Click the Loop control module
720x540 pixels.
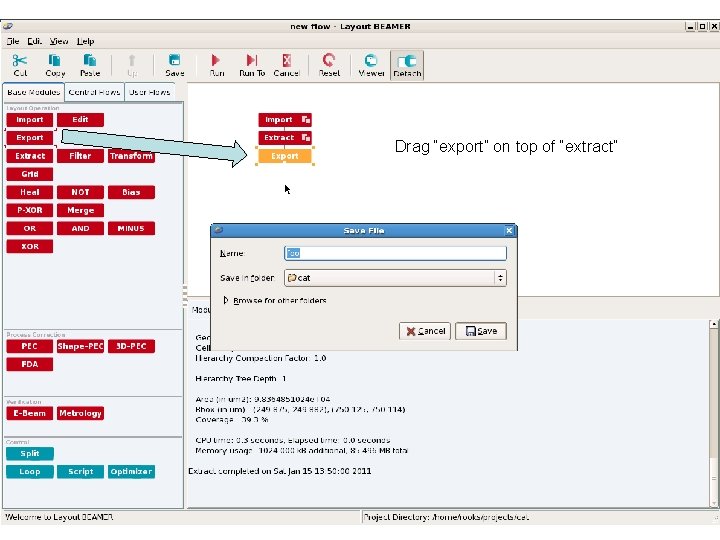[30, 472]
